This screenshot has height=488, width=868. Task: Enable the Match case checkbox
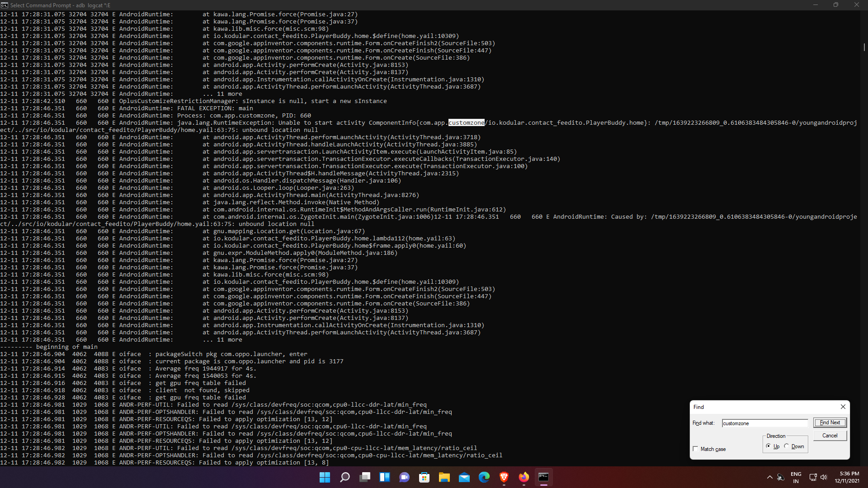[x=696, y=449]
